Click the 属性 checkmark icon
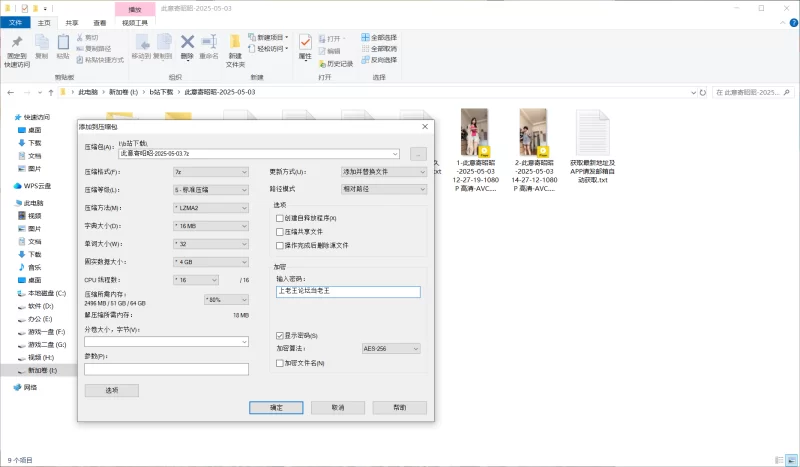Viewport: 800px width, 467px height. [305, 42]
